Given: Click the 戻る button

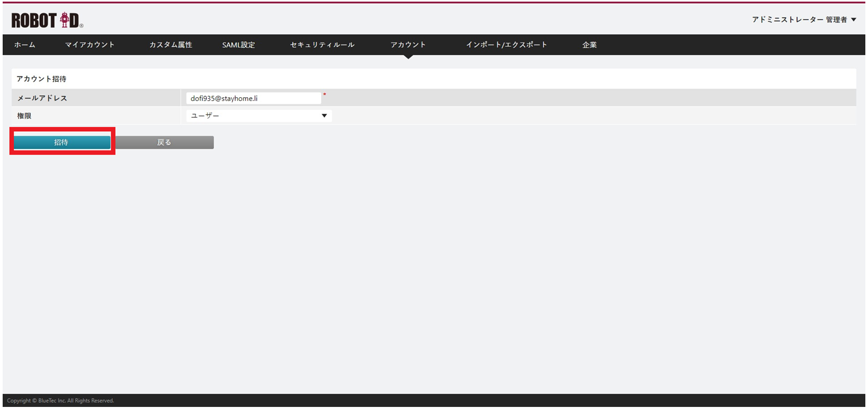Looking at the screenshot, I should coord(164,142).
